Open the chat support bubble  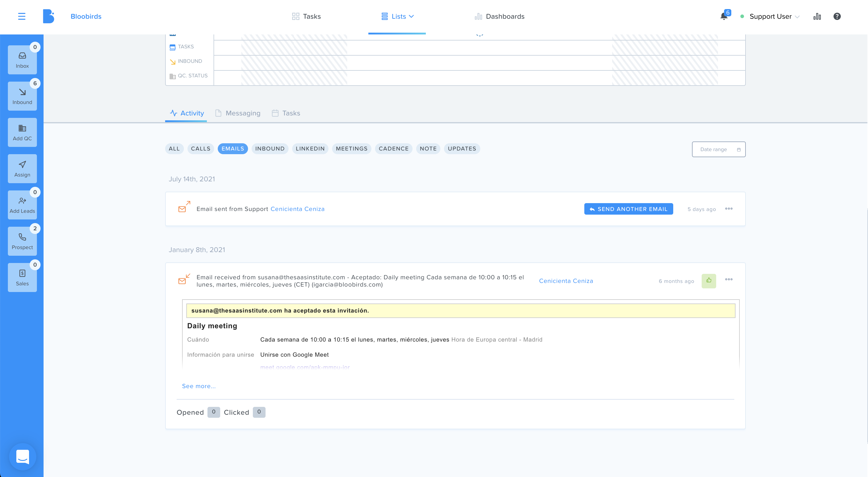click(23, 457)
